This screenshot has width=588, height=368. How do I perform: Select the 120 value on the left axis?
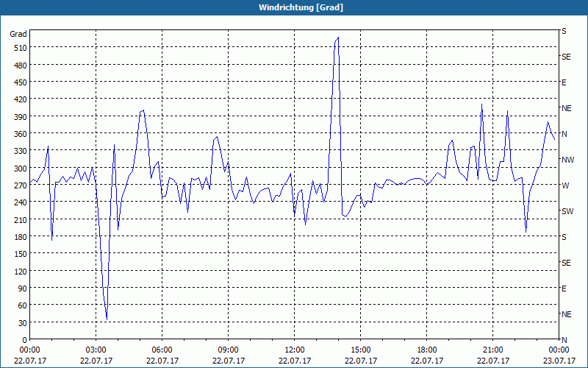tap(21, 272)
